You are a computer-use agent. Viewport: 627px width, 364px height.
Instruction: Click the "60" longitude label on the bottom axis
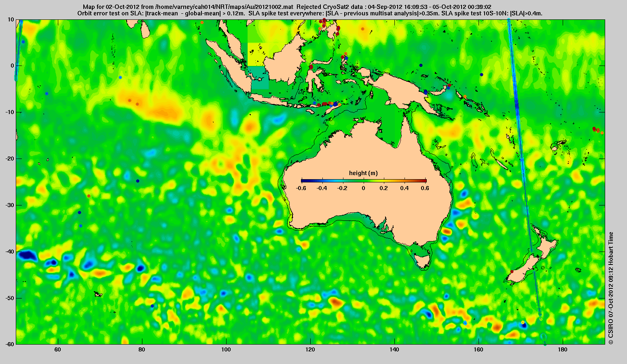[58, 349]
